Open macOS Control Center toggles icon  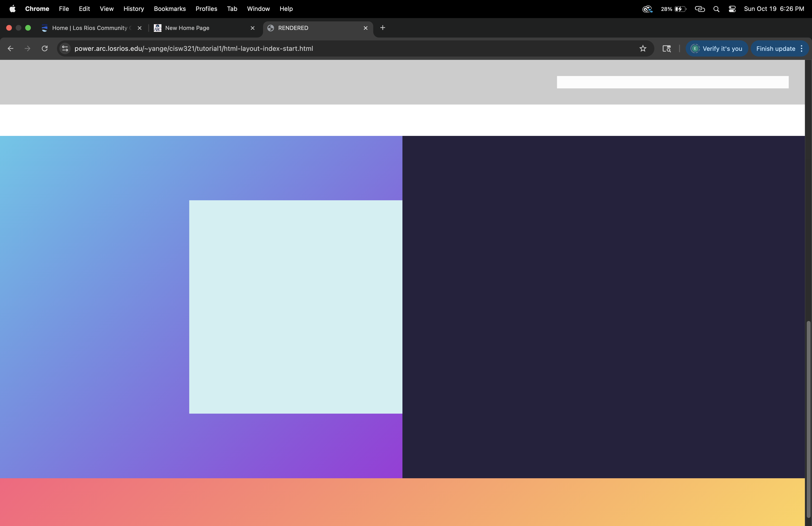pyautogui.click(x=732, y=9)
